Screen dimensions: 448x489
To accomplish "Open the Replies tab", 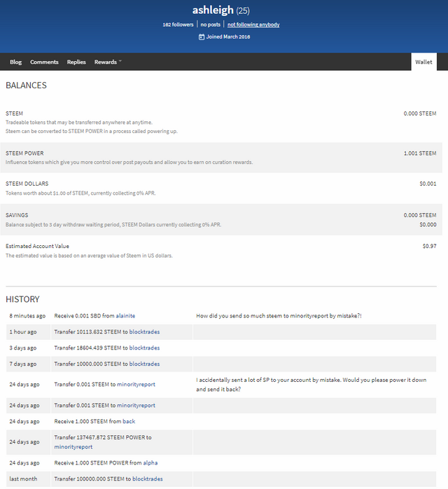I will pos(76,62).
